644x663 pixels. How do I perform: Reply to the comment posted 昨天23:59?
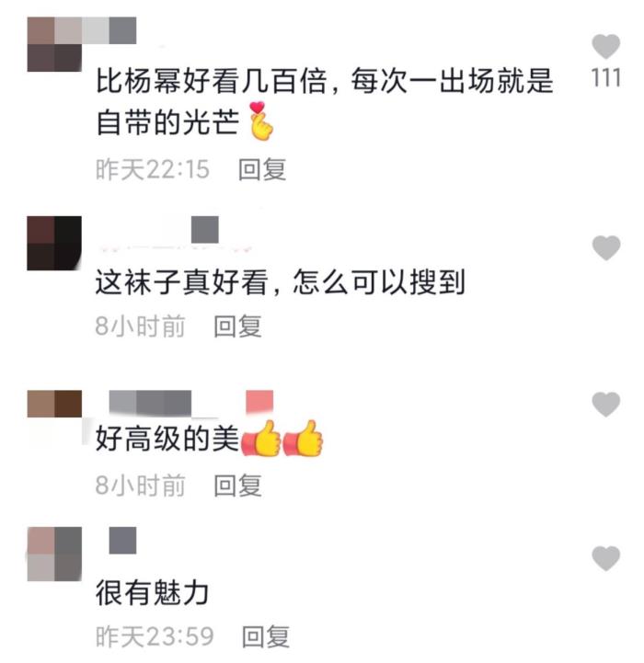click(x=266, y=636)
